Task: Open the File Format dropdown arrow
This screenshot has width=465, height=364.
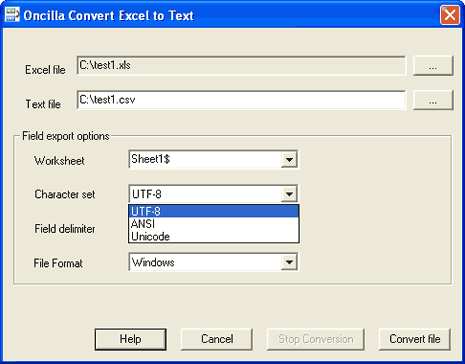Action: pos(289,262)
